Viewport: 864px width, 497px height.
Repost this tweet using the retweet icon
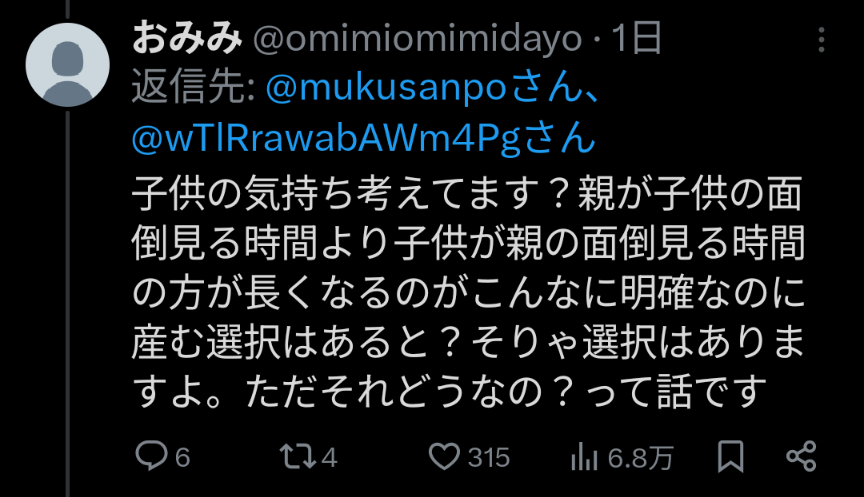(x=298, y=457)
